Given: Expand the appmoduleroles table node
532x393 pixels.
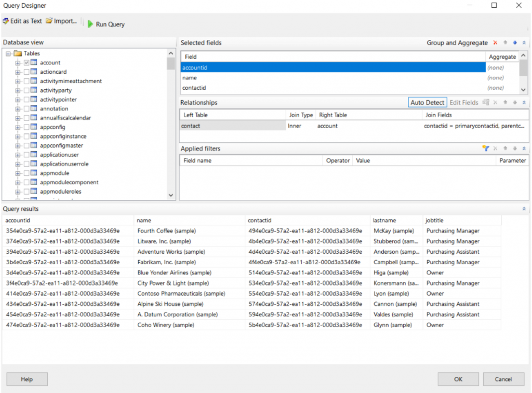Looking at the screenshot, I should pos(18,192).
